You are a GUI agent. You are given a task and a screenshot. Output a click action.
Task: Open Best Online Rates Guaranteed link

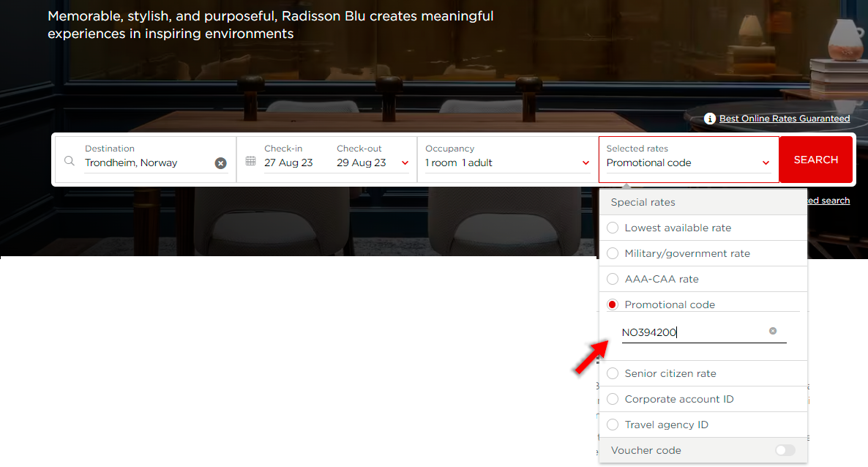[x=785, y=119]
